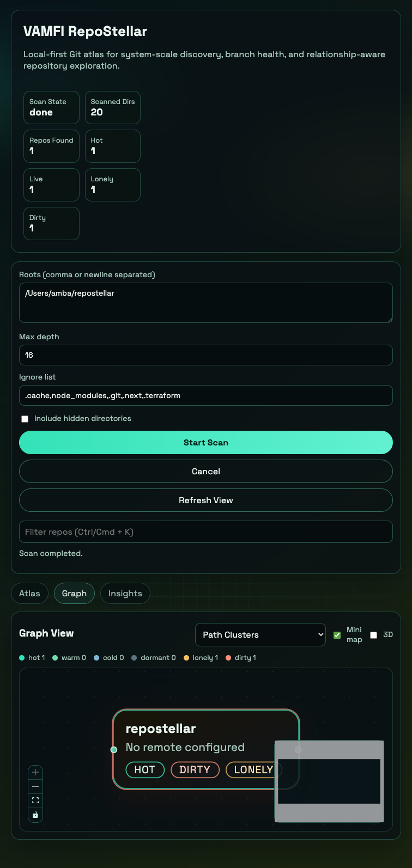Enable the 3D view checkbox
The image size is (412, 868).
[x=373, y=635]
